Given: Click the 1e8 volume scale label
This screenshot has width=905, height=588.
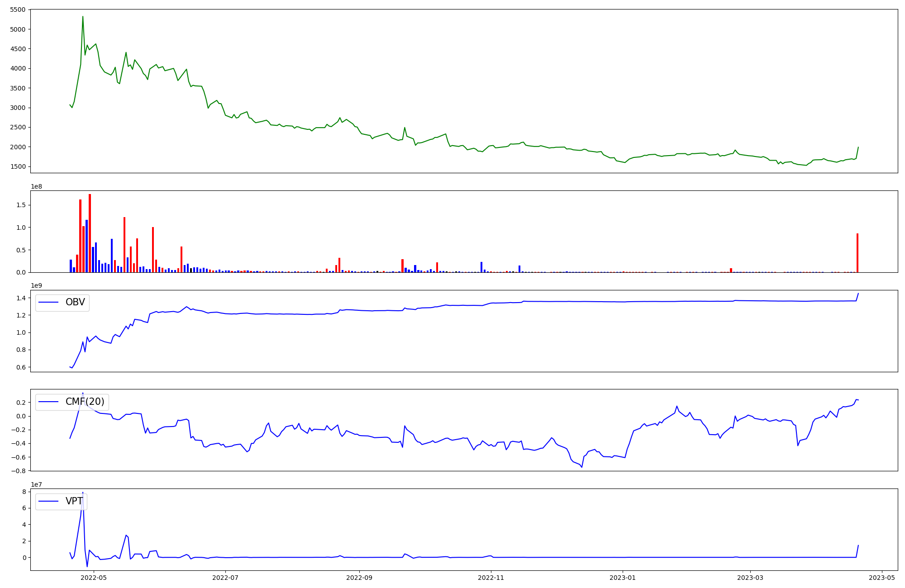Looking at the screenshot, I should pos(36,186).
